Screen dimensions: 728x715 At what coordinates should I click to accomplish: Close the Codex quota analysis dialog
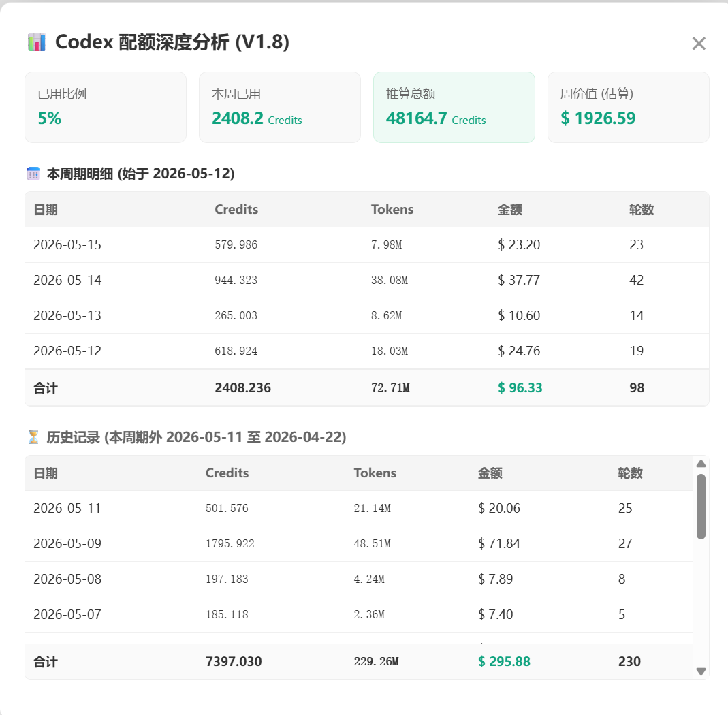698,43
